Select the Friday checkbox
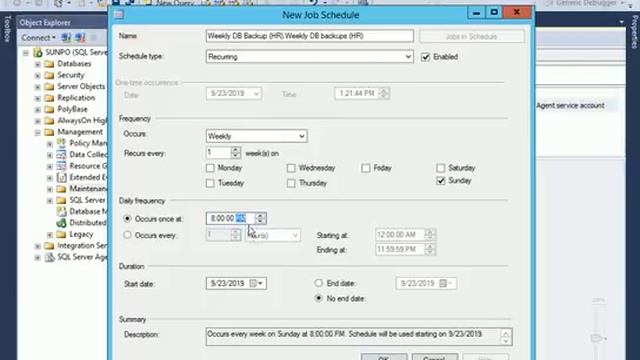 (x=366, y=168)
